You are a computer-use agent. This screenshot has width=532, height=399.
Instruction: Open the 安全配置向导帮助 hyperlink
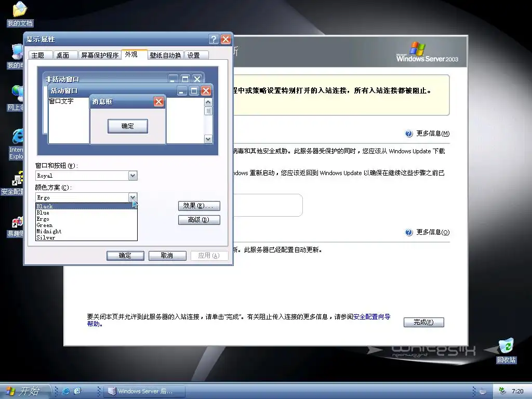coord(372,317)
